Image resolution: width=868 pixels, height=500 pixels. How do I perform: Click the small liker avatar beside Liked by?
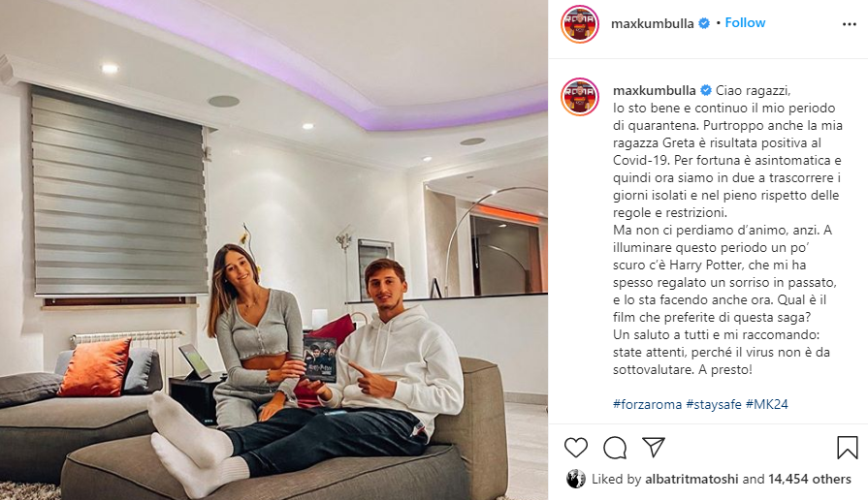click(576, 479)
